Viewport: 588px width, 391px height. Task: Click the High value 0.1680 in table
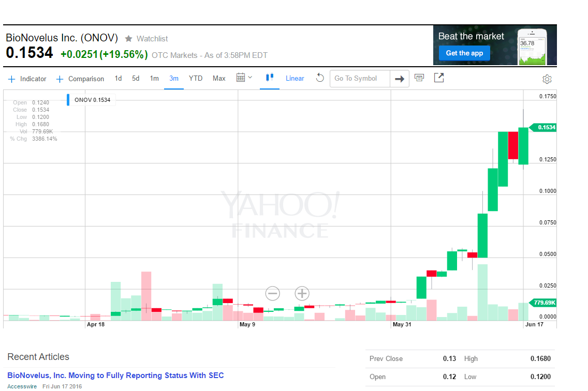point(540,359)
